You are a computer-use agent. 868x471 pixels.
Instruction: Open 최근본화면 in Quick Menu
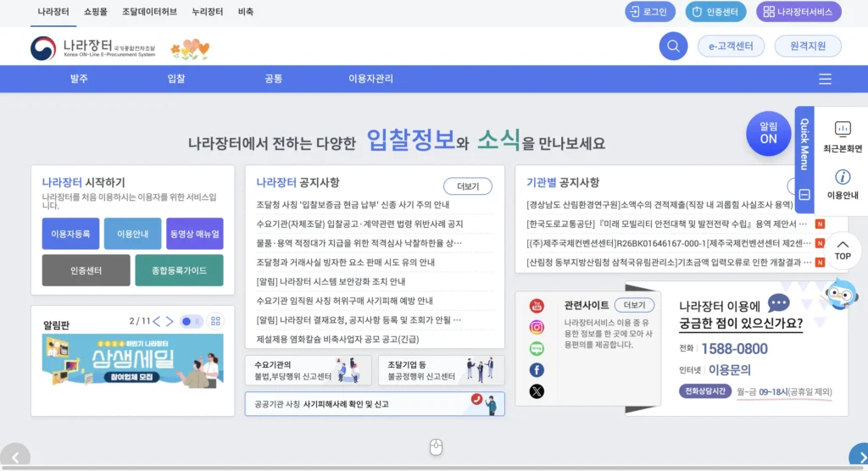point(843,136)
